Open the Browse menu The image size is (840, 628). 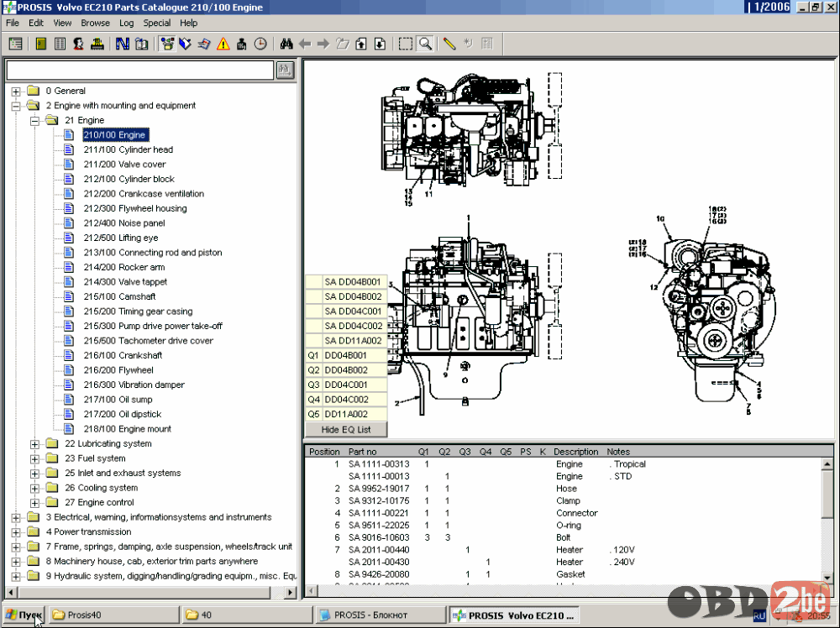click(96, 23)
